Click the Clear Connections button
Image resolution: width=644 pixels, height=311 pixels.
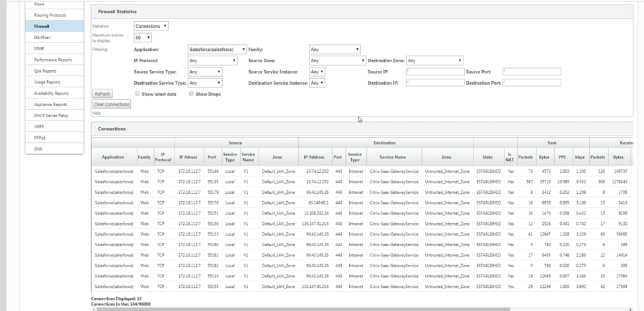[x=112, y=105]
